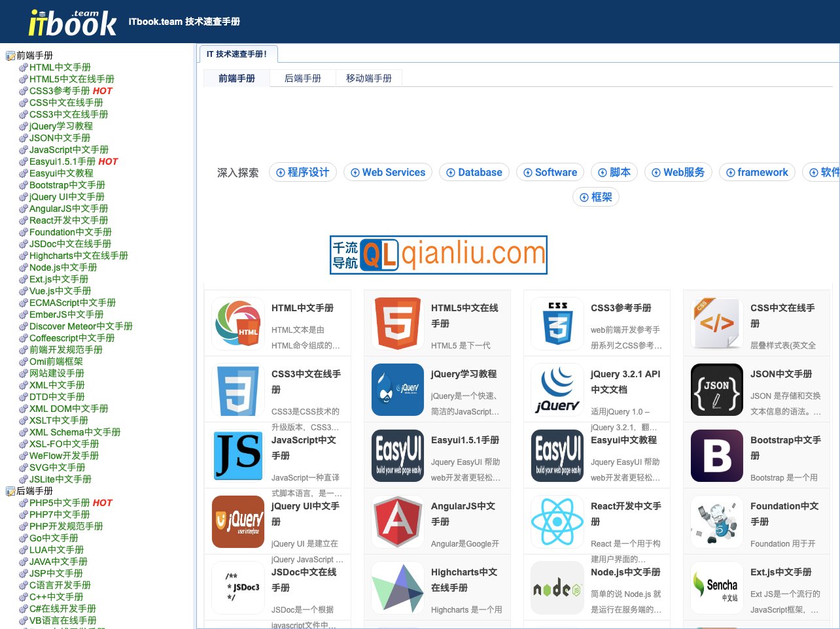The width and height of the screenshot is (840, 629).
Task: Open the Sencha Ext.js logo icon
Action: tap(716, 587)
